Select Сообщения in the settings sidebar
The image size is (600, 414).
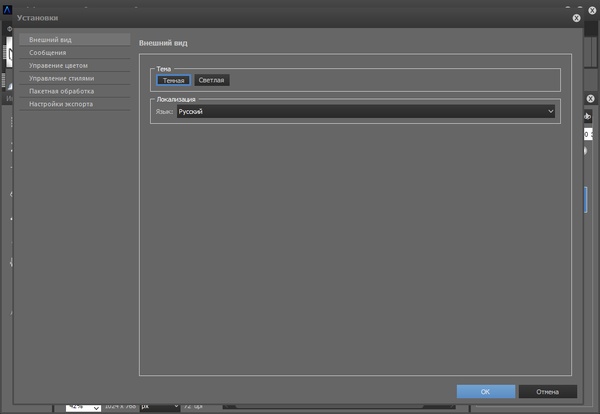[x=48, y=53]
